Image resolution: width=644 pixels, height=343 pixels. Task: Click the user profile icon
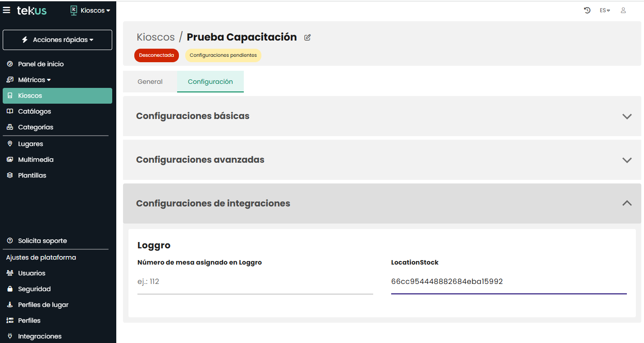pos(623,10)
